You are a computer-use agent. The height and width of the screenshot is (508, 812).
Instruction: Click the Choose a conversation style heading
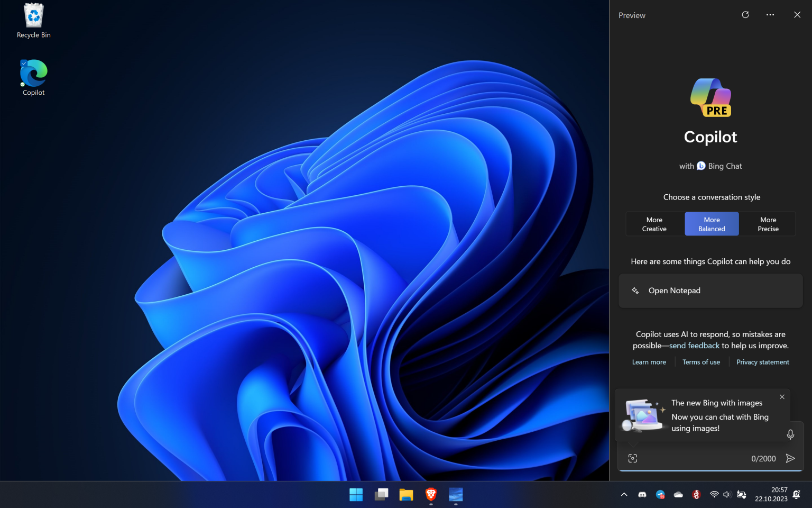712,197
